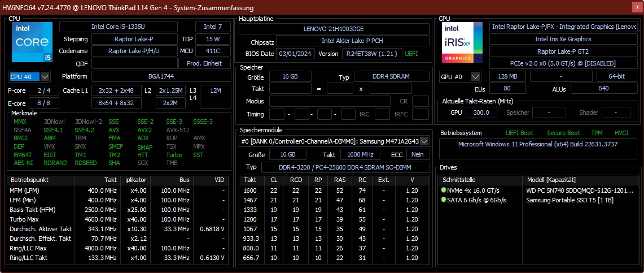Click the Secure Boot indicator
Viewport: 644px width, 273px height.
click(x=563, y=133)
